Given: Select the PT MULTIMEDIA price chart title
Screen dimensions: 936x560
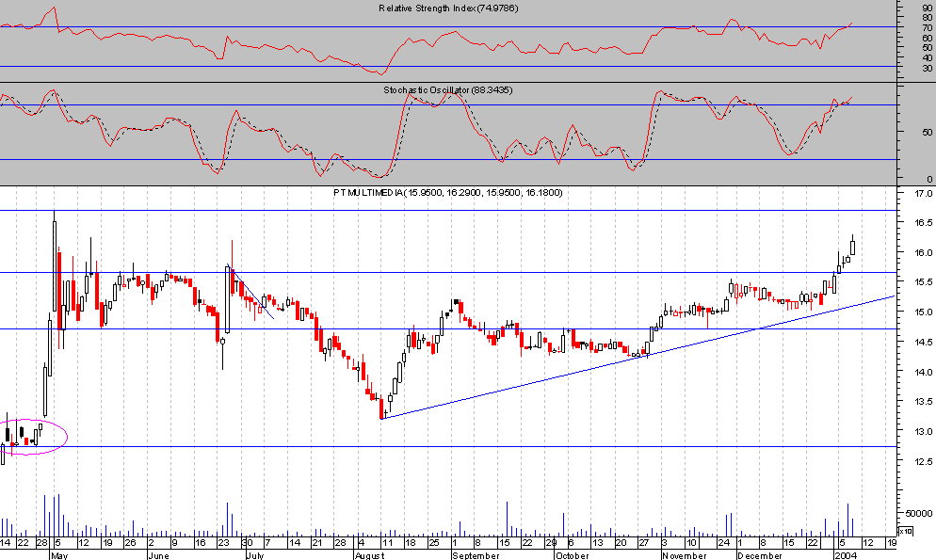Looking at the screenshot, I should [x=447, y=193].
